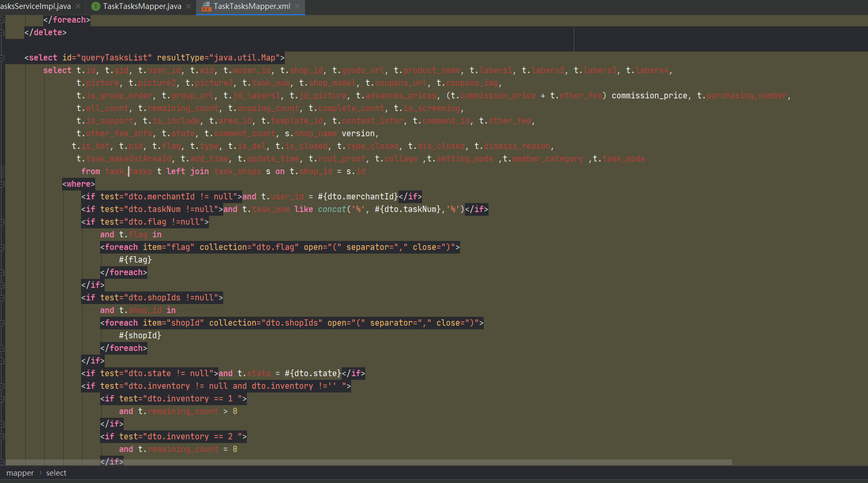Viewport: 868px width, 483px height.
Task: Place cursor on queryTasksList id value
Action: pyautogui.click(x=114, y=58)
